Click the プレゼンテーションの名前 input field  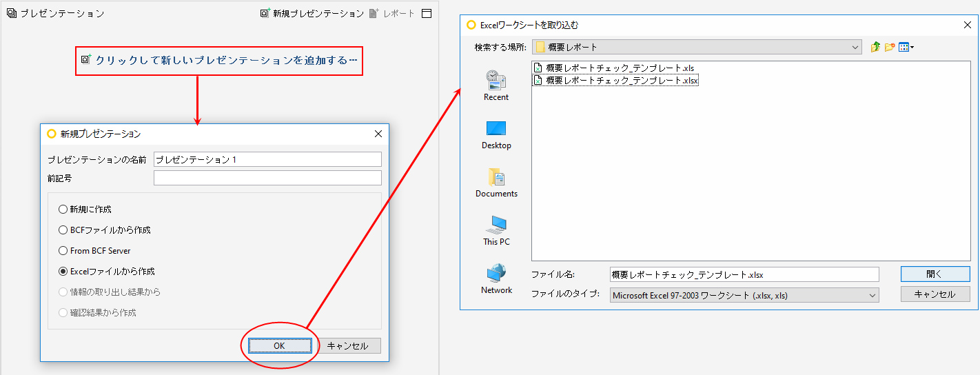coord(267,159)
